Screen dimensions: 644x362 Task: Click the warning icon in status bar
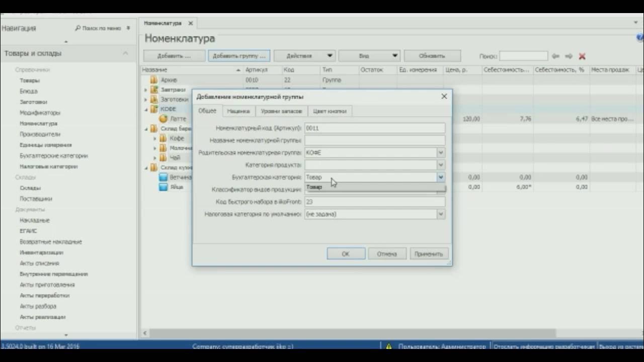coord(388,346)
